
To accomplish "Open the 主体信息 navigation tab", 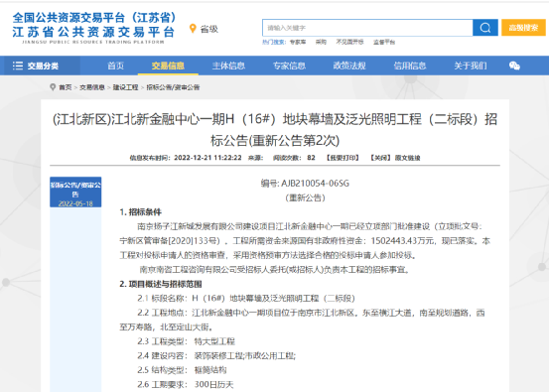I will pyautogui.click(x=228, y=65).
